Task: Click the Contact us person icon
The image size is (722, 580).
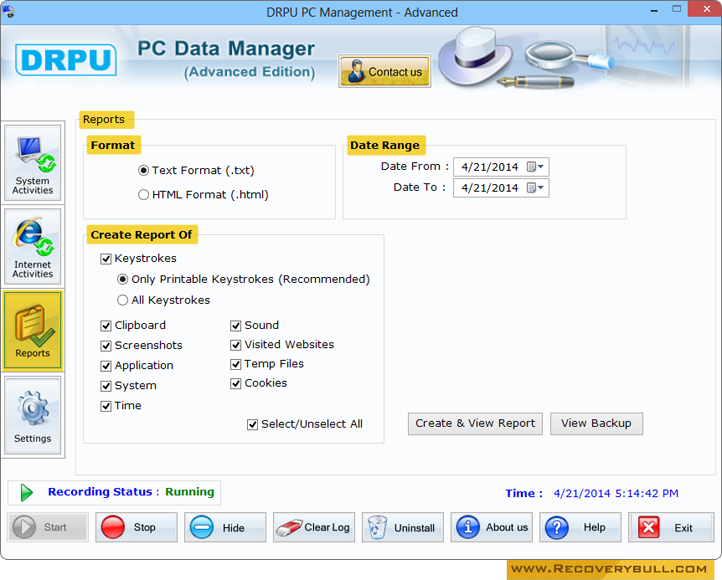Action: pos(356,71)
